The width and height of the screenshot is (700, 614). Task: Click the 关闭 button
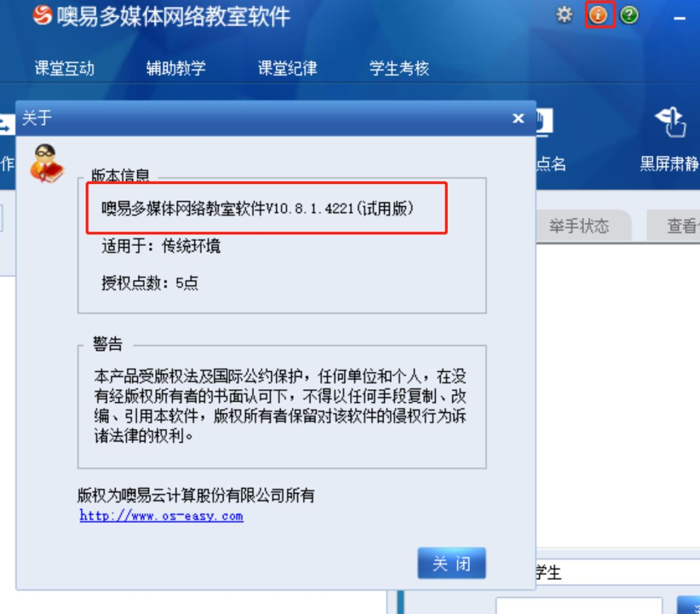tap(451, 563)
